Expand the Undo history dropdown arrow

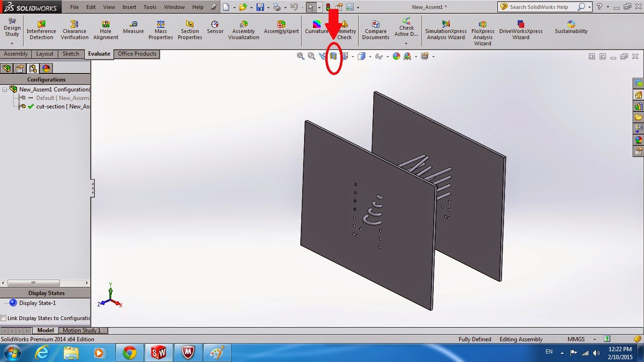[301, 8]
